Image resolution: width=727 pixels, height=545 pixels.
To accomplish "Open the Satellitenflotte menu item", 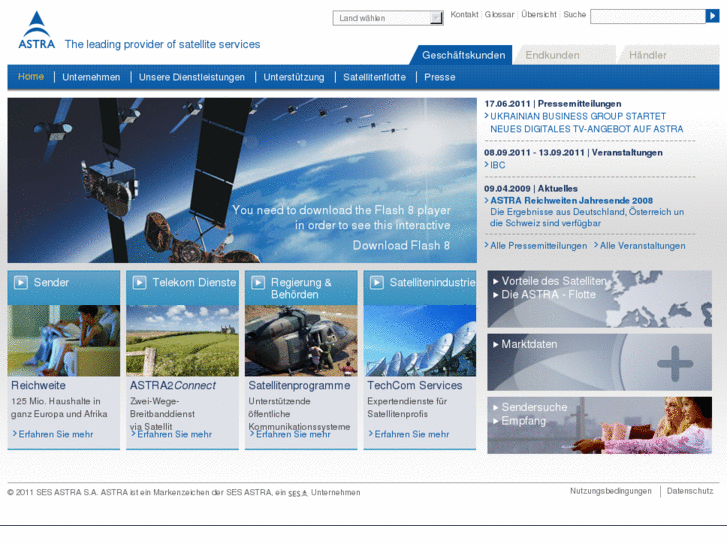I will pyautogui.click(x=374, y=77).
